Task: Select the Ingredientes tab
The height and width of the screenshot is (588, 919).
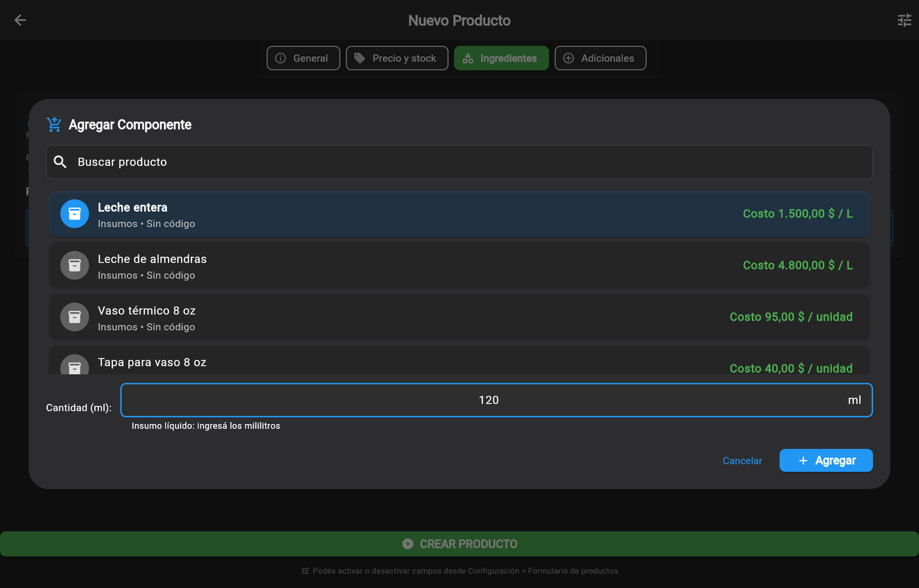Action: [x=501, y=58]
